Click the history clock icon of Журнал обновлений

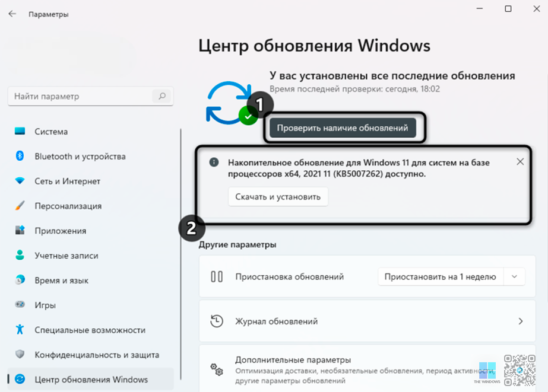click(217, 321)
